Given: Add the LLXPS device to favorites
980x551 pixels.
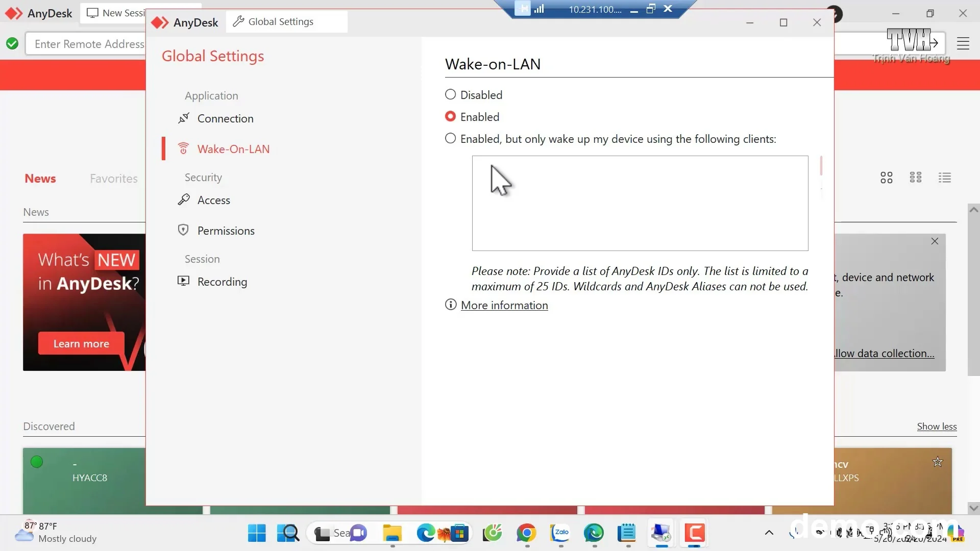Looking at the screenshot, I should pyautogui.click(x=938, y=462).
